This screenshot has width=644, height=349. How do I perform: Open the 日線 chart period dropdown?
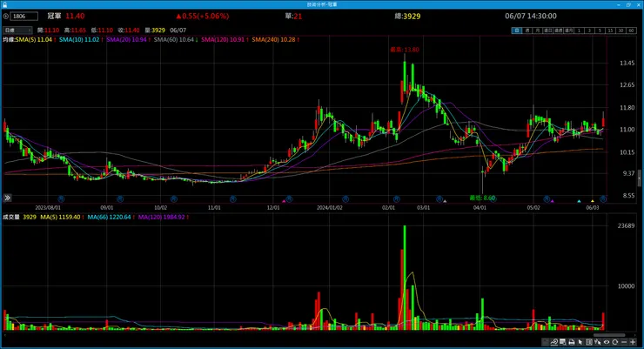17,30
